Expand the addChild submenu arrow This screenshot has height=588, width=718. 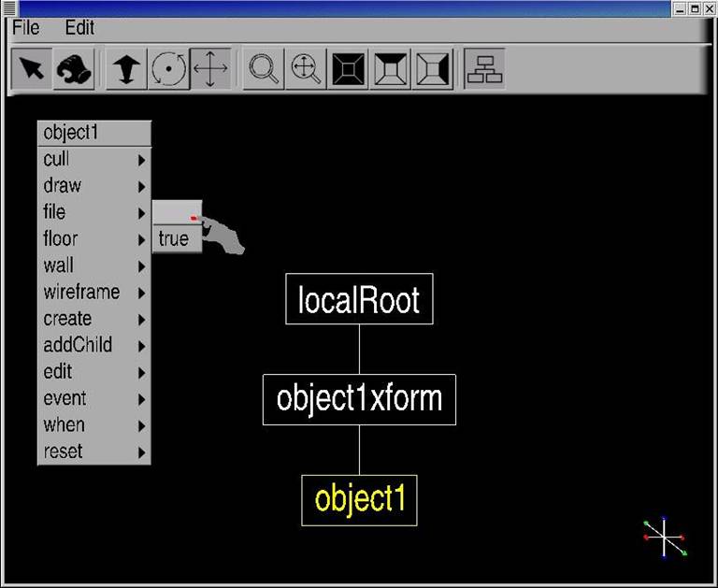pyautogui.click(x=142, y=346)
